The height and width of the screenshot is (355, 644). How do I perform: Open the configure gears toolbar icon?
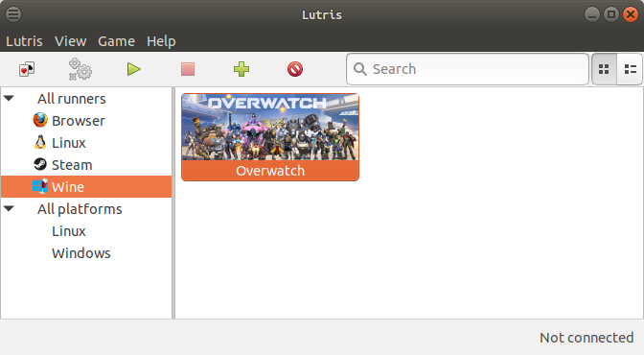(80, 69)
